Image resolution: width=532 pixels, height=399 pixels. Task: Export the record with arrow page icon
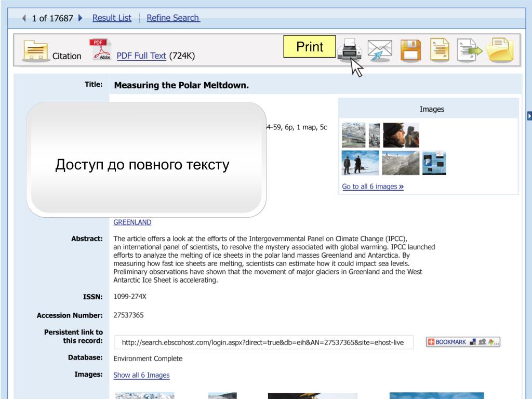pyautogui.click(x=469, y=50)
